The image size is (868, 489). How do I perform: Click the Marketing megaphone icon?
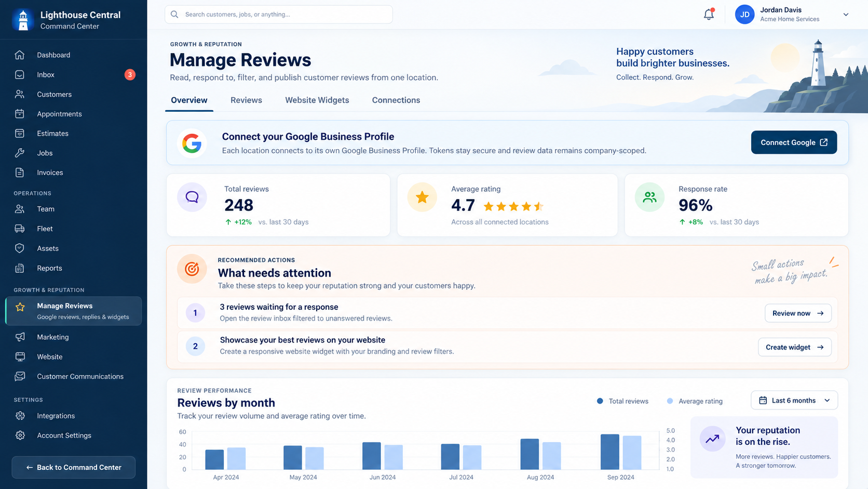[x=20, y=337]
